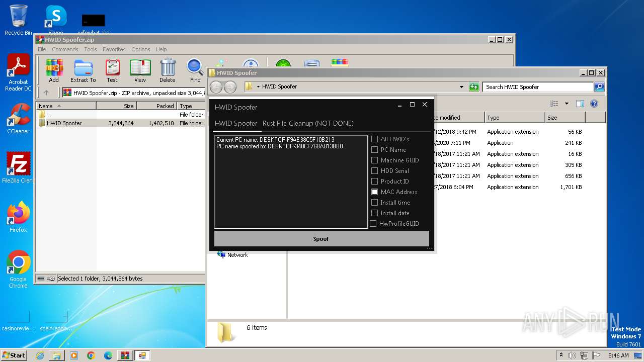This screenshot has width=644, height=362.
Task: Select Google Chrome desktop shortcut
Action: tap(18, 269)
